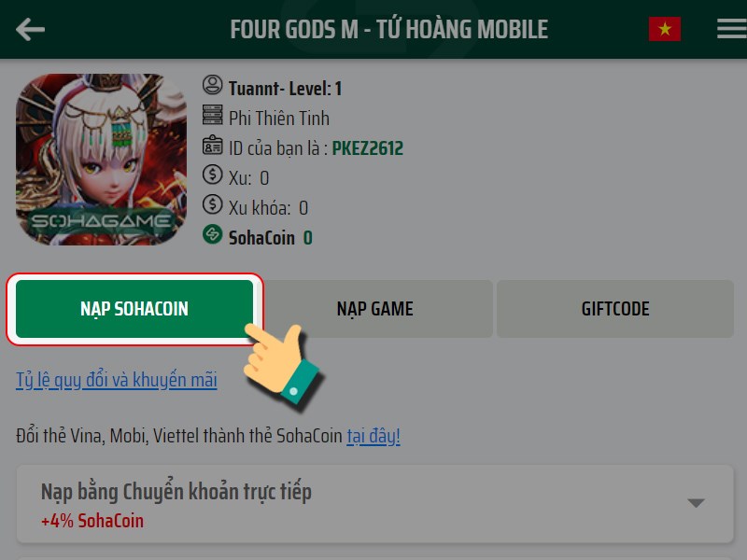Click the coin icon beside Xu
The width and height of the screenshot is (747, 560).
[213, 175]
